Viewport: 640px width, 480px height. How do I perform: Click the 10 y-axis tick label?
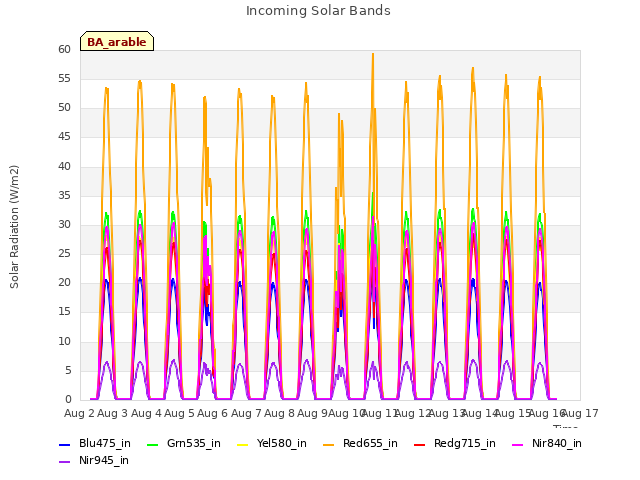point(64,341)
